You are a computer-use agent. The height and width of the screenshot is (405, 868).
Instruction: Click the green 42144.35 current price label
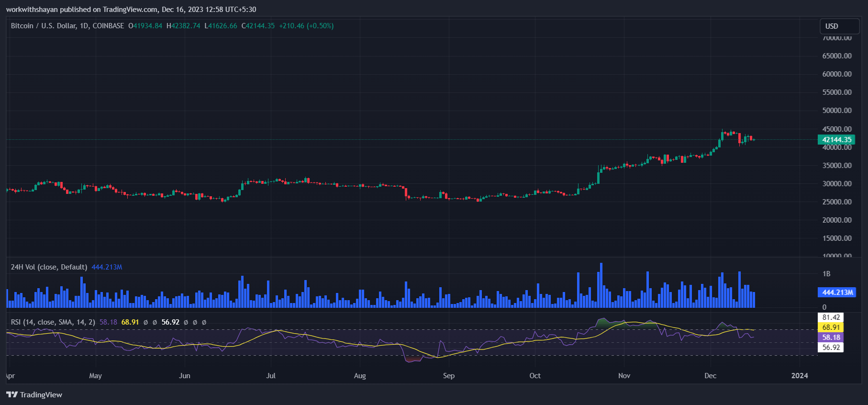point(836,140)
